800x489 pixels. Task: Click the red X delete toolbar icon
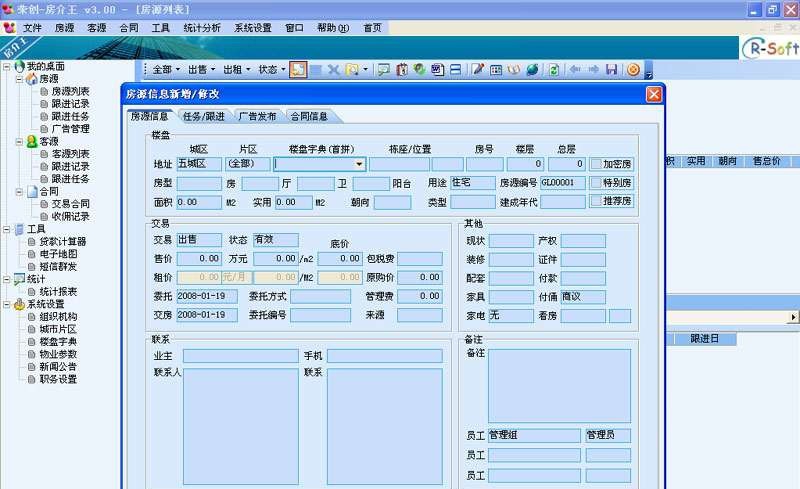pos(334,70)
